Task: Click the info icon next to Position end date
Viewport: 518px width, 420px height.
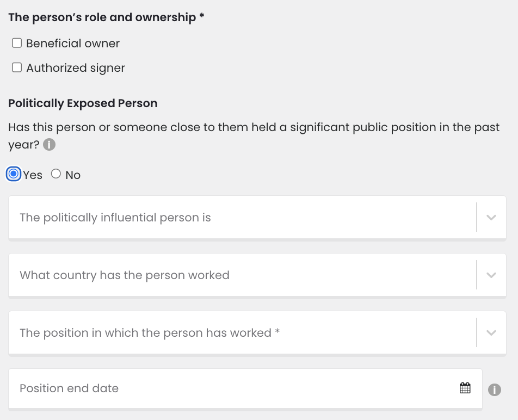Action: [x=494, y=390]
